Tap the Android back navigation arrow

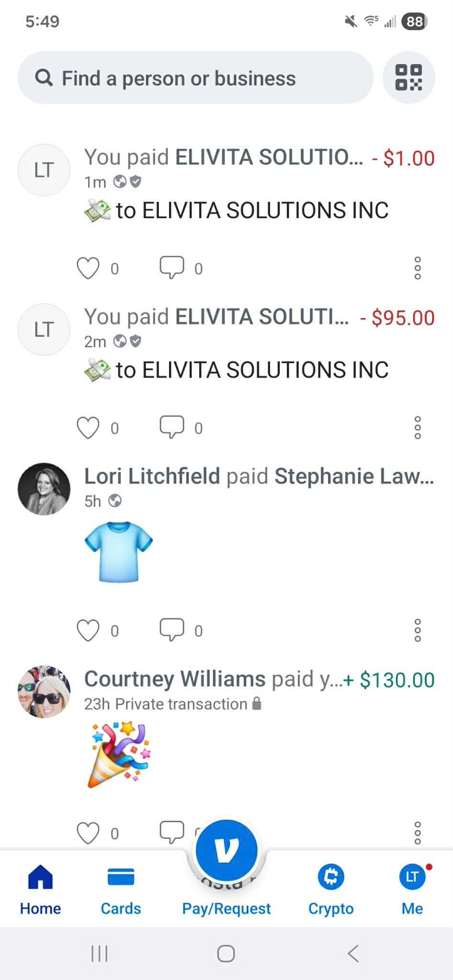tap(353, 953)
